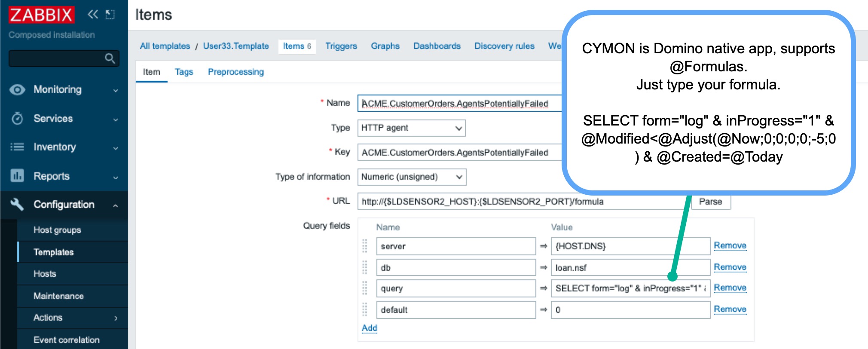Click the sidebar hide icon next to the collapse arrows

(110, 15)
